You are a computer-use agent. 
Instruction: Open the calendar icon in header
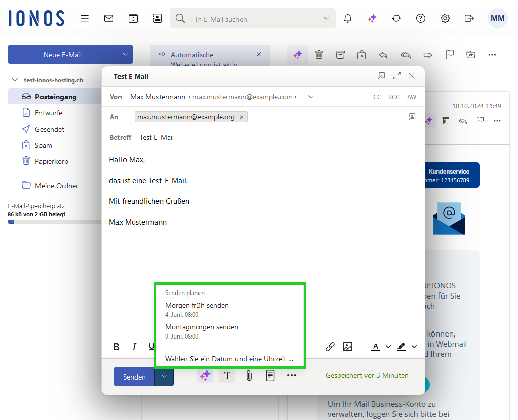tap(133, 18)
